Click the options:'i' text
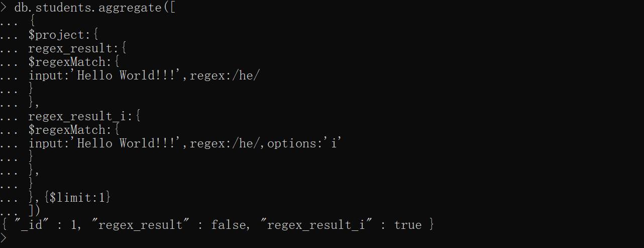644x248 pixels. click(304, 143)
